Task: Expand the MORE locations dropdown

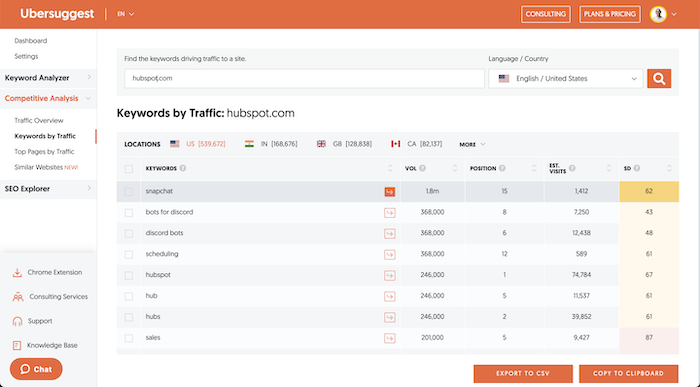Action: point(472,144)
